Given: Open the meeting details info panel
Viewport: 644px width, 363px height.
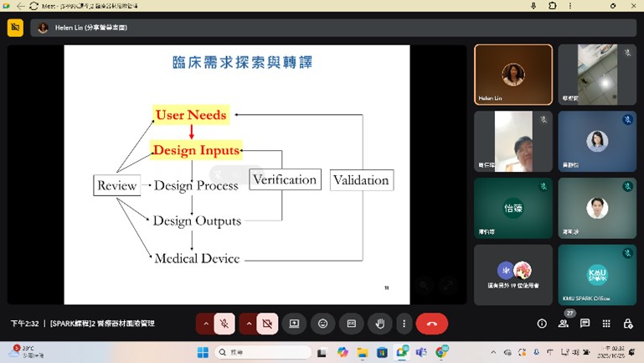Looking at the screenshot, I should [x=542, y=324].
